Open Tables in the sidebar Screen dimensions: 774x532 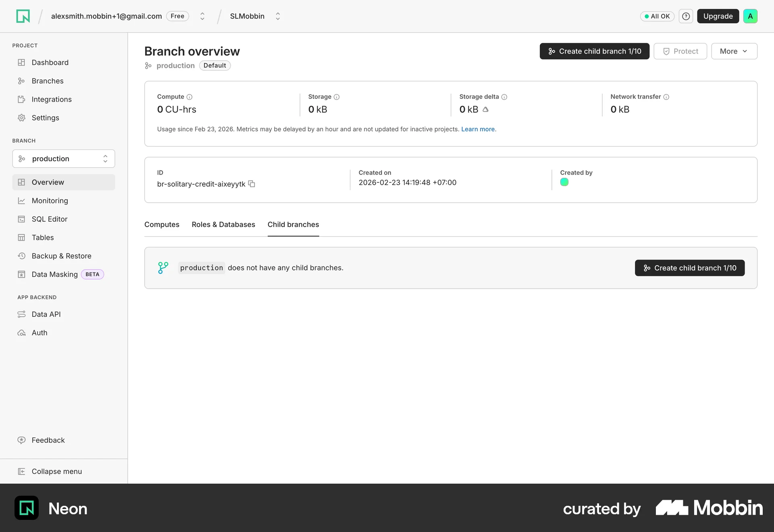point(64,238)
